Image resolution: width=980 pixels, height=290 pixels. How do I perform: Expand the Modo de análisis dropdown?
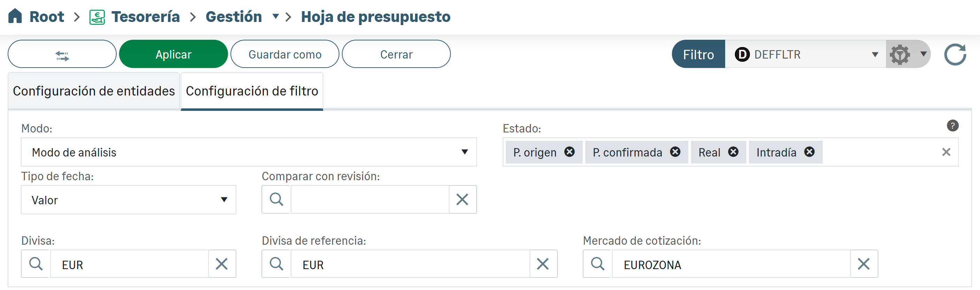point(464,152)
